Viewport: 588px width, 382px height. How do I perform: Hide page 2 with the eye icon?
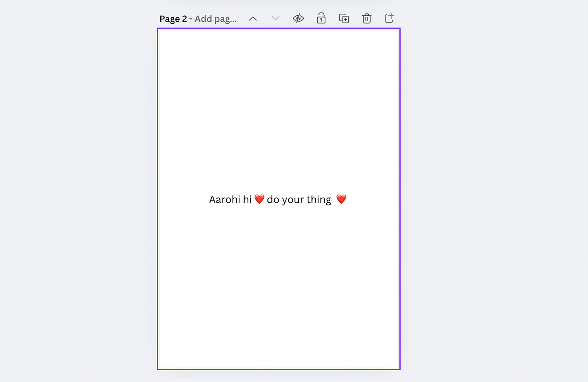(298, 19)
